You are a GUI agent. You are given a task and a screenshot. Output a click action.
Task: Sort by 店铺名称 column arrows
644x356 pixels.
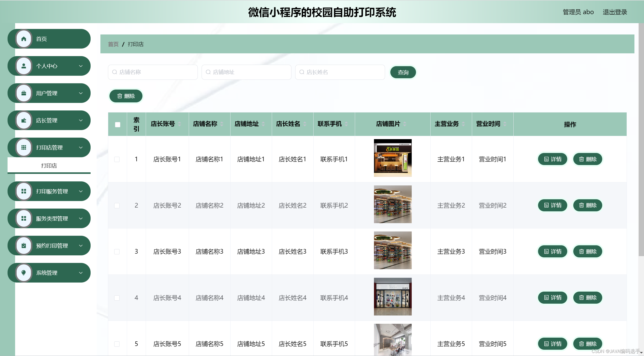click(x=222, y=124)
